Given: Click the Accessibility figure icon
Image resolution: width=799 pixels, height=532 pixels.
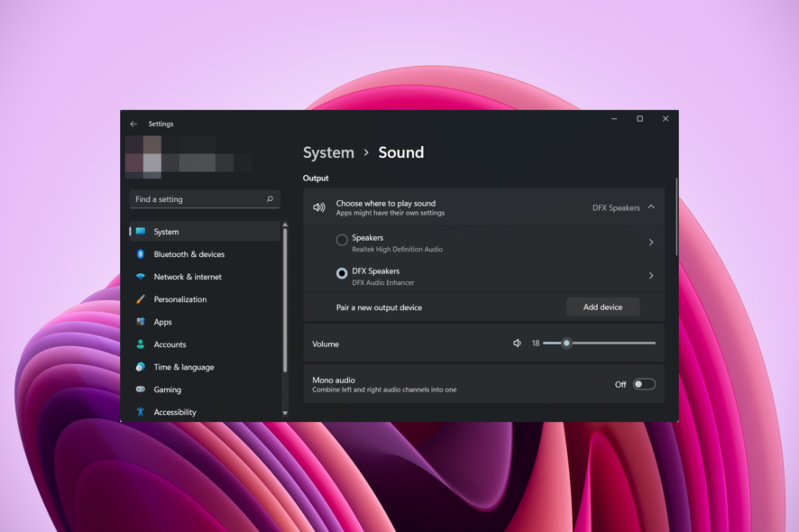Looking at the screenshot, I should pos(141,412).
